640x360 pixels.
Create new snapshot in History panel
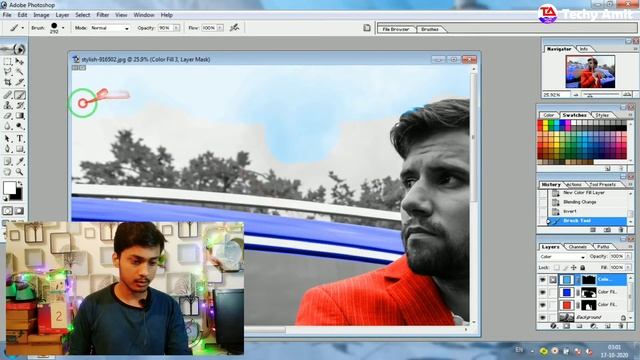pos(607,230)
